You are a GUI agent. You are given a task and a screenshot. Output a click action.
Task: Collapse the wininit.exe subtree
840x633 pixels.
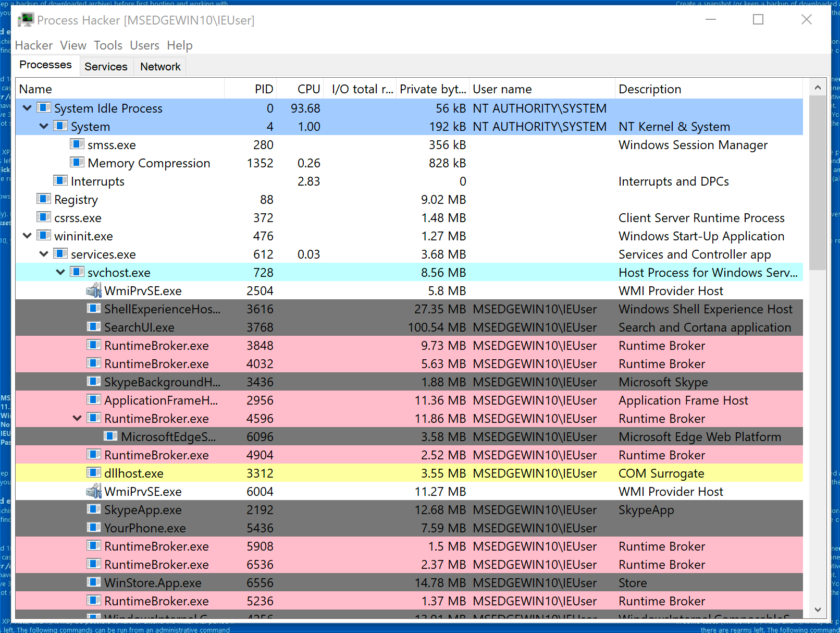(27, 236)
